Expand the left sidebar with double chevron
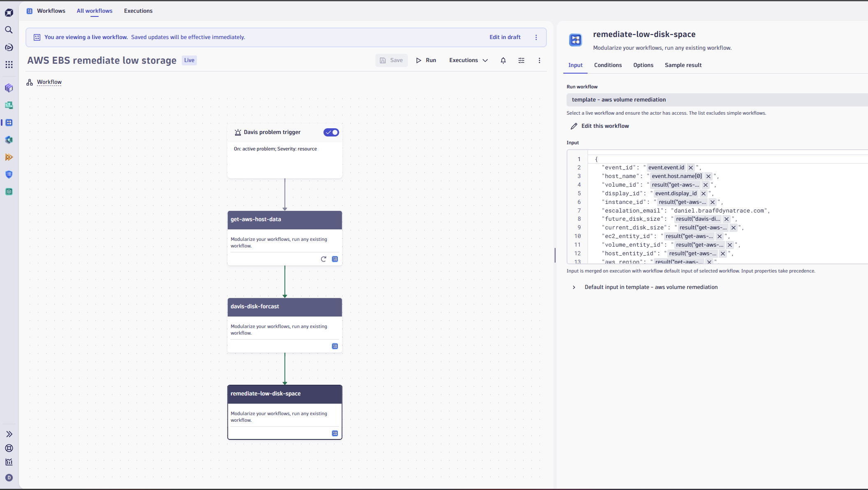The height and width of the screenshot is (490, 868). [x=9, y=434]
